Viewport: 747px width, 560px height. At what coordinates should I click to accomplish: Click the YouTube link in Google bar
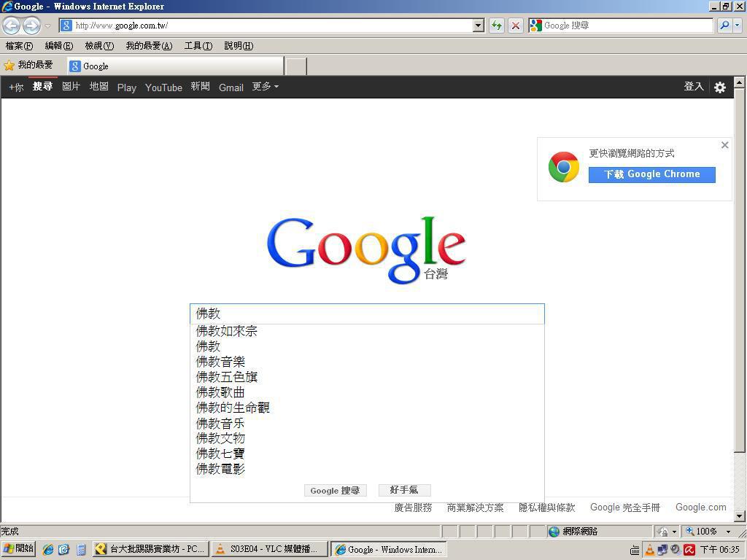[163, 87]
